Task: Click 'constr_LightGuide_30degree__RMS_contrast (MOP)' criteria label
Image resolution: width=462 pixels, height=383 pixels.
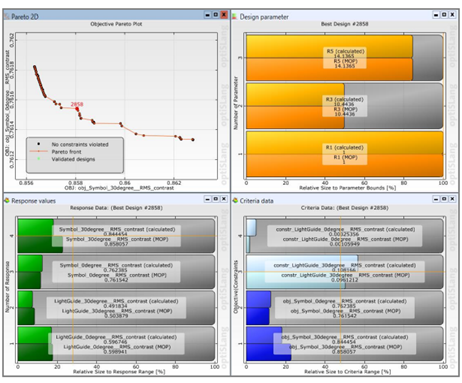Action: pyautogui.click(x=345, y=275)
